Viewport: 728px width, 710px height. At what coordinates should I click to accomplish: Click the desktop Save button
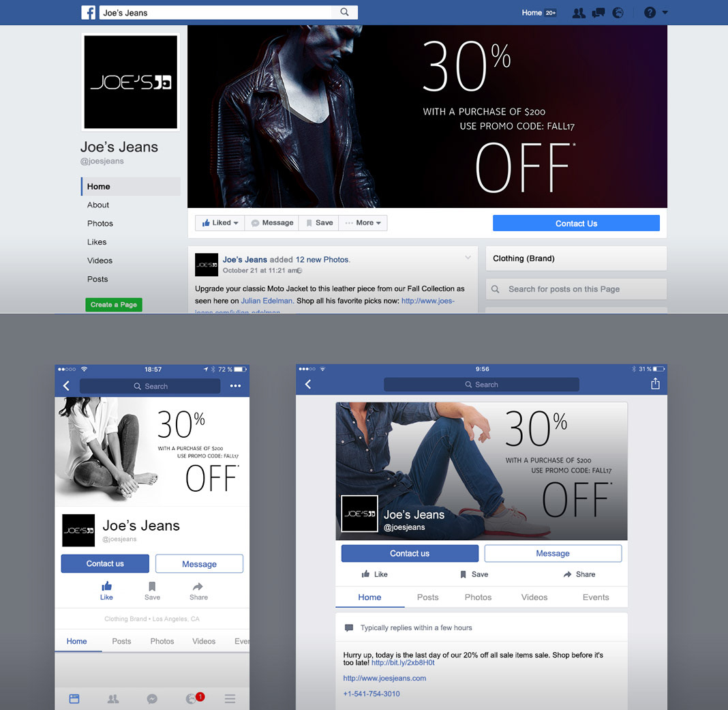coord(319,223)
